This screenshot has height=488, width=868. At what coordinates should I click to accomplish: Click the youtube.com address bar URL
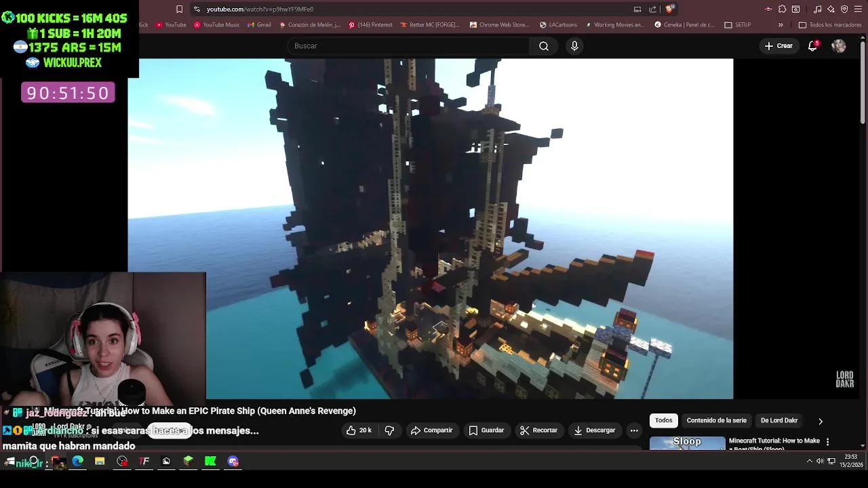point(260,9)
